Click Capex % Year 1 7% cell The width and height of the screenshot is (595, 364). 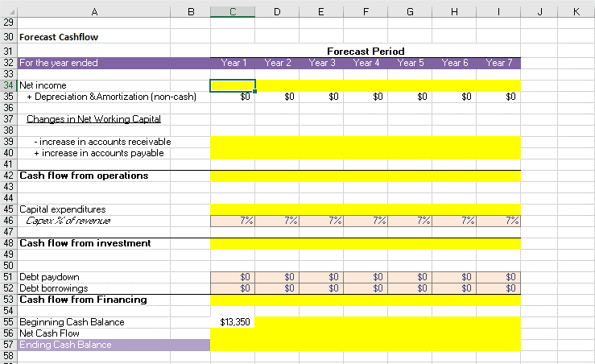tap(233, 221)
